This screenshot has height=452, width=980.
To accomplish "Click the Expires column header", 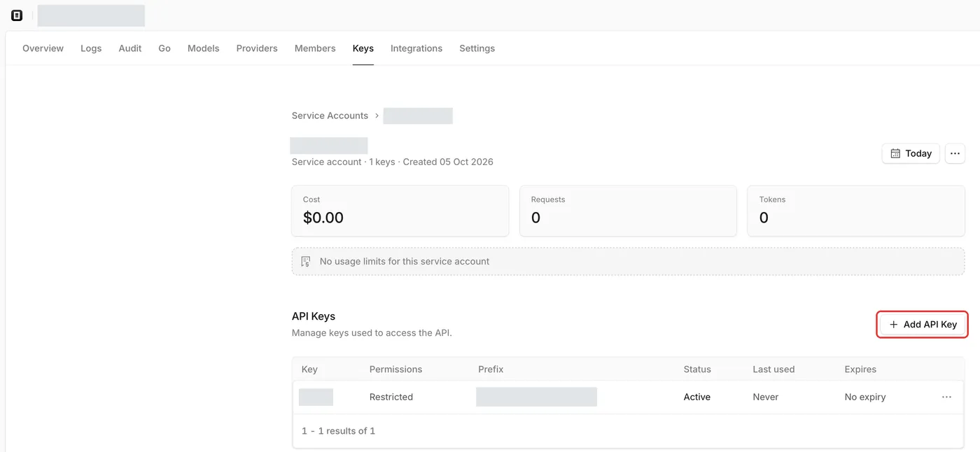I will [x=860, y=369].
